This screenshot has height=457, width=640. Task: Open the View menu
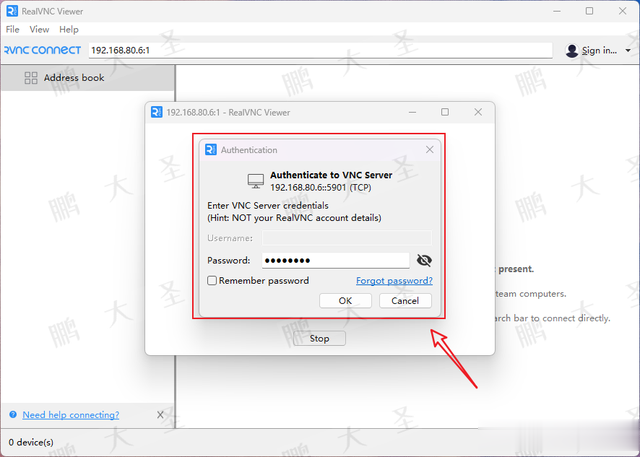click(x=39, y=29)
